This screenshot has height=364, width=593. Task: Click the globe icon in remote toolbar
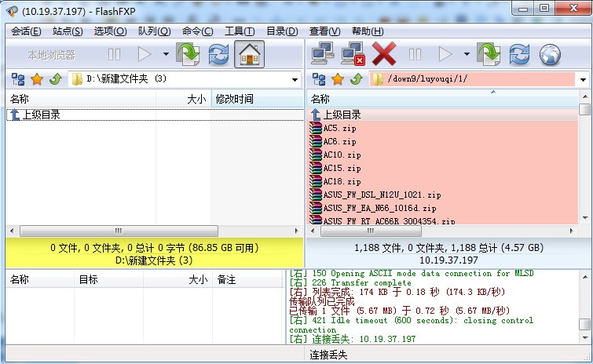[550, 54]
